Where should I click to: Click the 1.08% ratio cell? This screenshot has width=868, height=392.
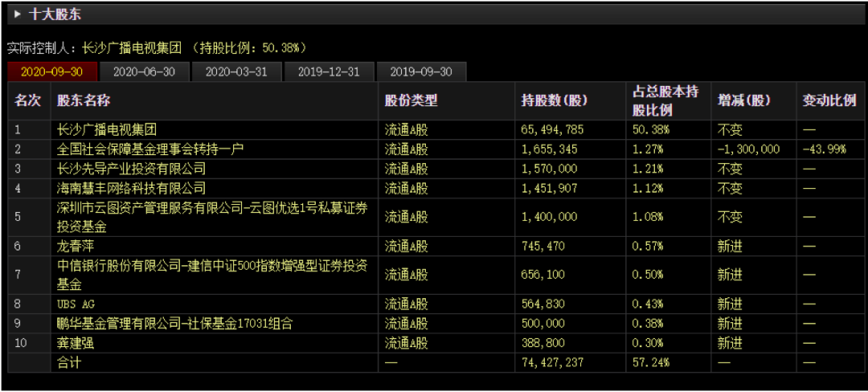point(648,217)
